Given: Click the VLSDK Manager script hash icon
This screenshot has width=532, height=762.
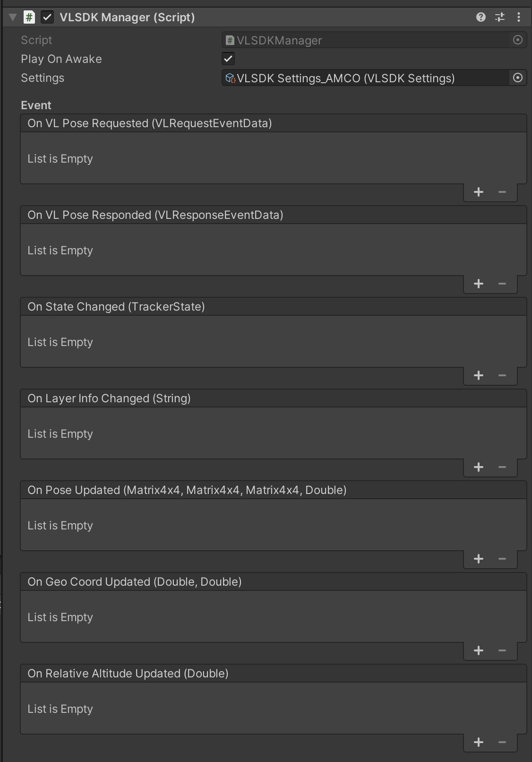Looking at the screenshot, I should (29, 17).
